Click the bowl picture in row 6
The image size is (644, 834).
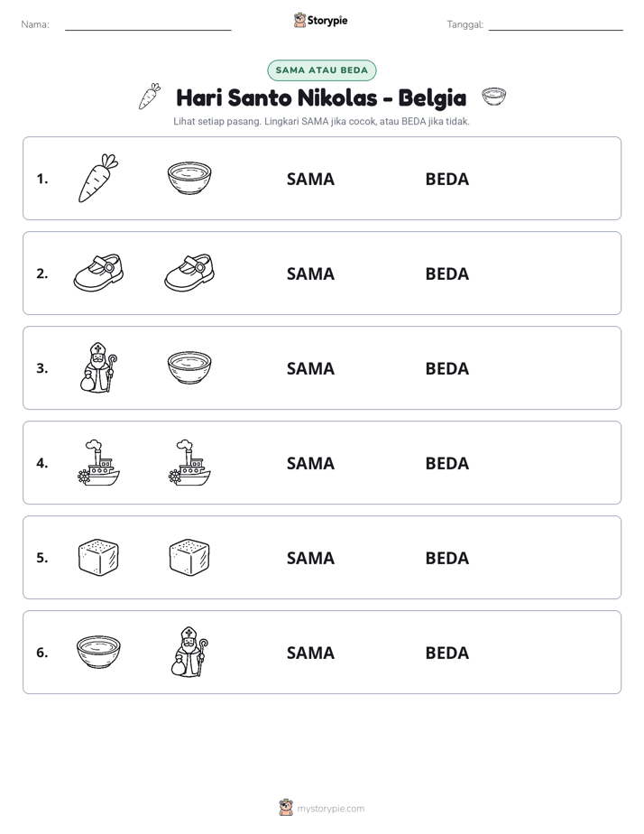point(98,652)
